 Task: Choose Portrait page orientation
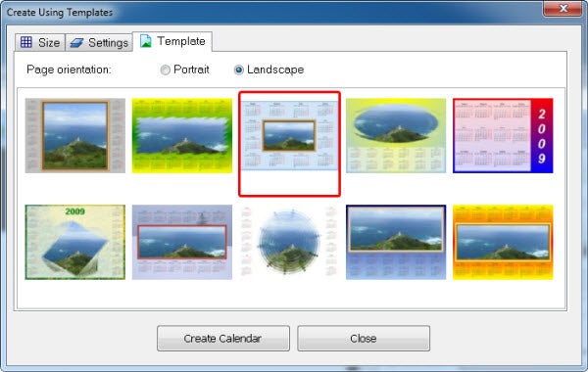184,70
